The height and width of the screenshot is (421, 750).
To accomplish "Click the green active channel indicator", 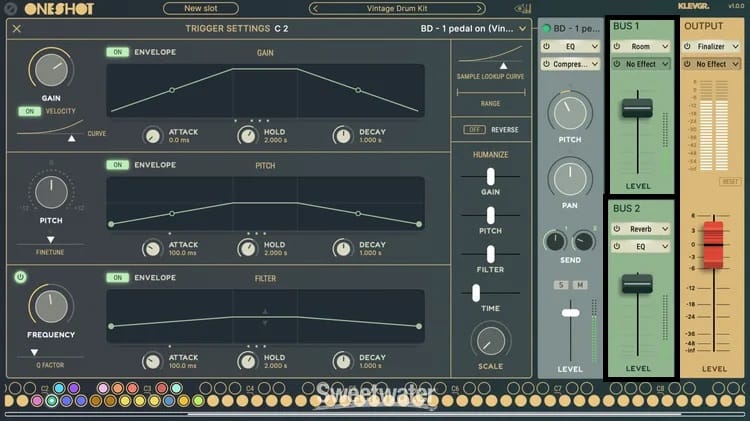I will click(546, 29).
